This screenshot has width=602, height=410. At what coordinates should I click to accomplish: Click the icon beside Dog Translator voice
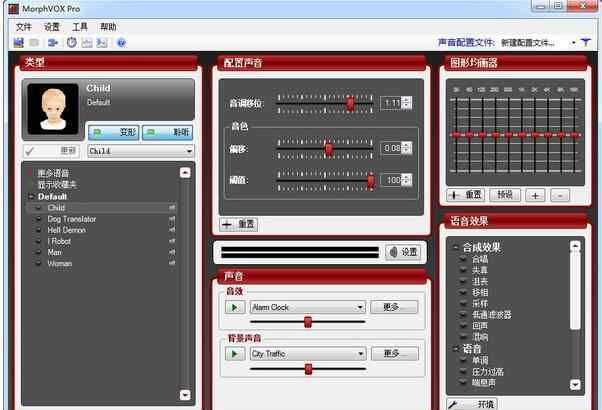38,219
